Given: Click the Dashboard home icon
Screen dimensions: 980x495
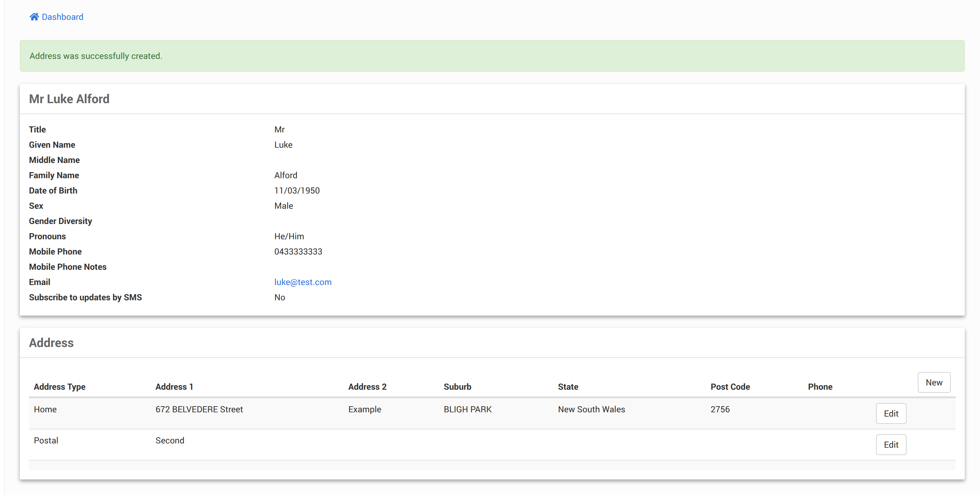Looking at the screenshot, I should [x=34, y=17].
